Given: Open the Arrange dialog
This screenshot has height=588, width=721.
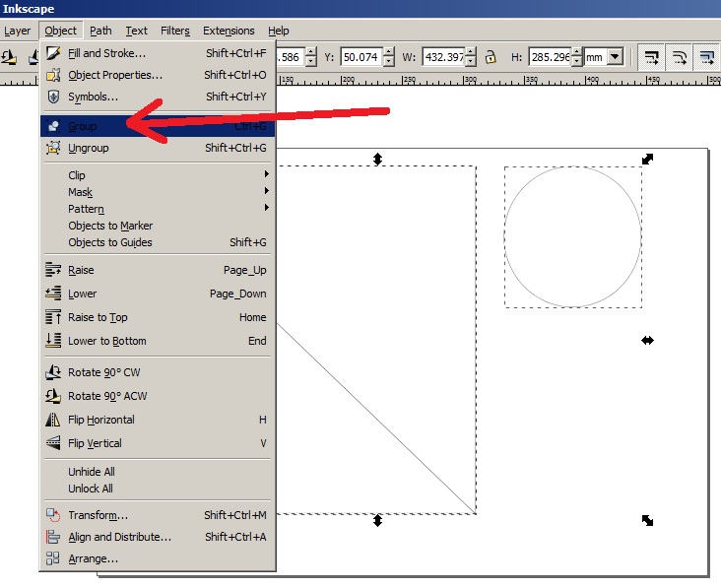Looking at the screenshot, I should tap(158, 558).
